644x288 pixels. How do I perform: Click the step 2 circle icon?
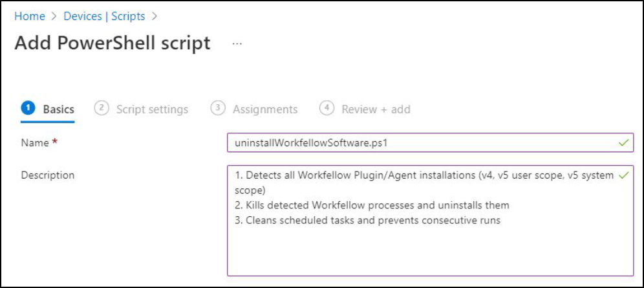(x=101, y=108)
